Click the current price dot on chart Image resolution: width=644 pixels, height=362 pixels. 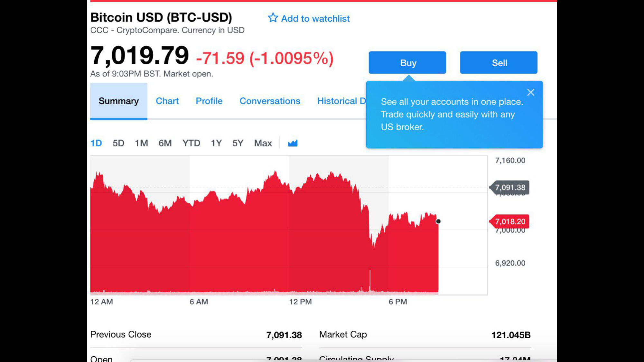[x=438, y=221]
